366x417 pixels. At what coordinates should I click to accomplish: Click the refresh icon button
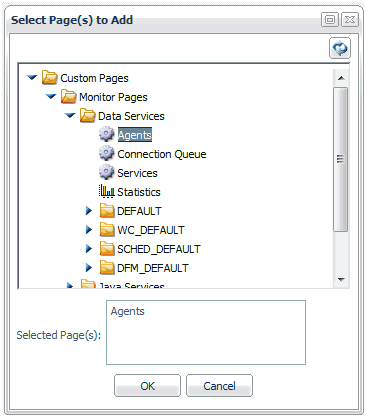pos(340,48)
